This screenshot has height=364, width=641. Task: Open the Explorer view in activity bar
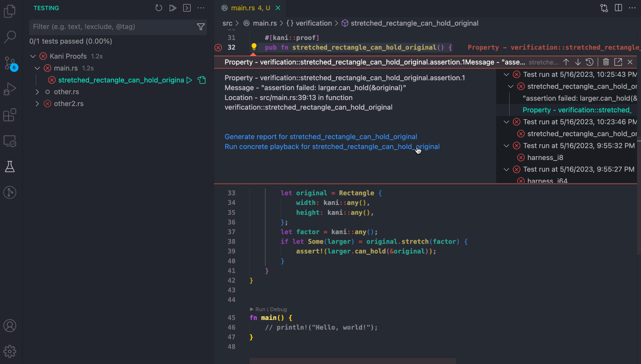point(10,11)
